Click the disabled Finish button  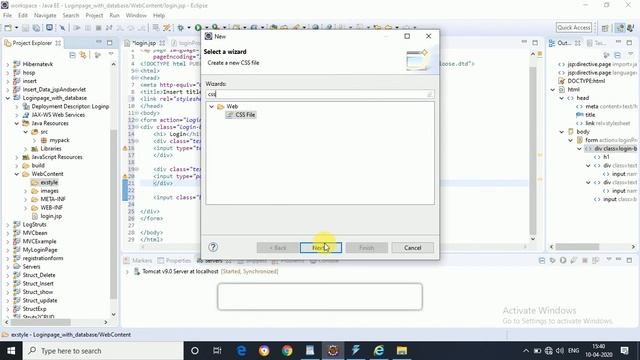point(367,248)
